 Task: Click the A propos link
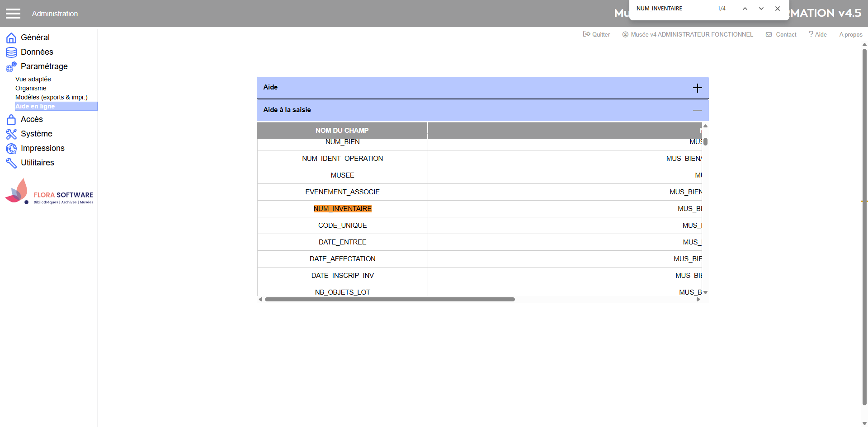tap(851, 34)
